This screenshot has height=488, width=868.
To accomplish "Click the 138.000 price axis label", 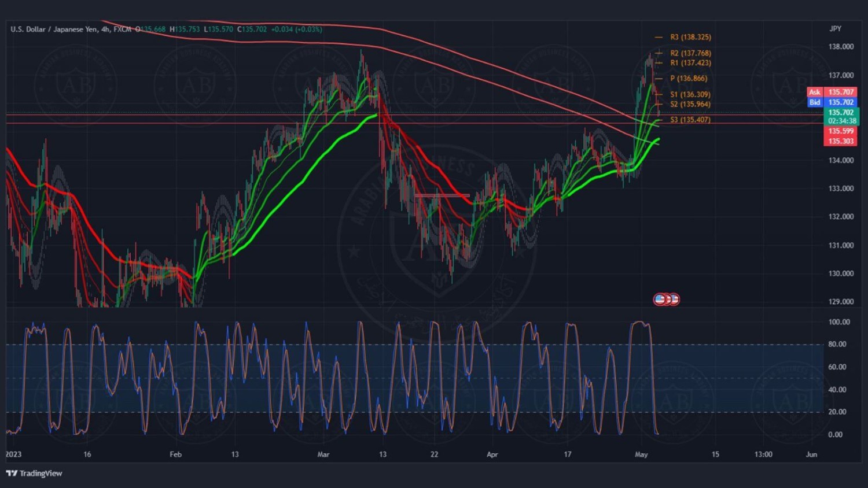I will tap(841, 47).
